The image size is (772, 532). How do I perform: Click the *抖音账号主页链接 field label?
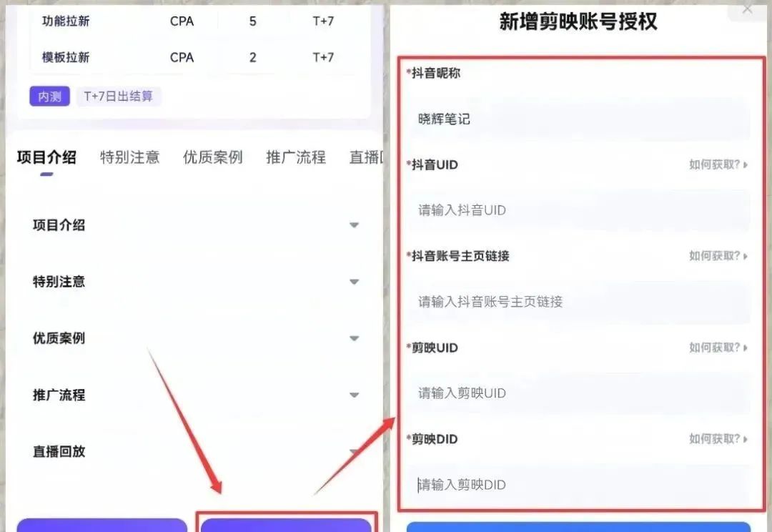pos(458,256)
